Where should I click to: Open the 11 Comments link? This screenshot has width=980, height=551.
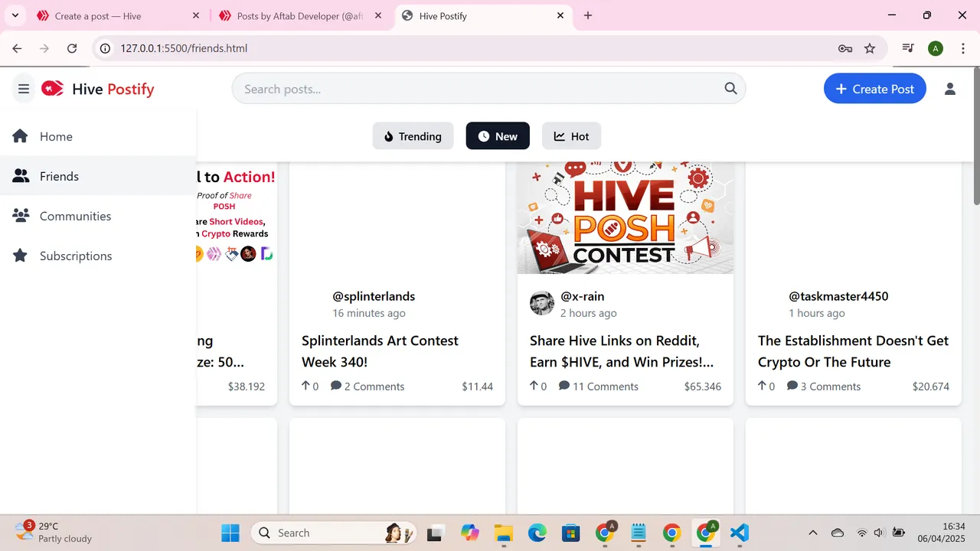tap(599, 386)
